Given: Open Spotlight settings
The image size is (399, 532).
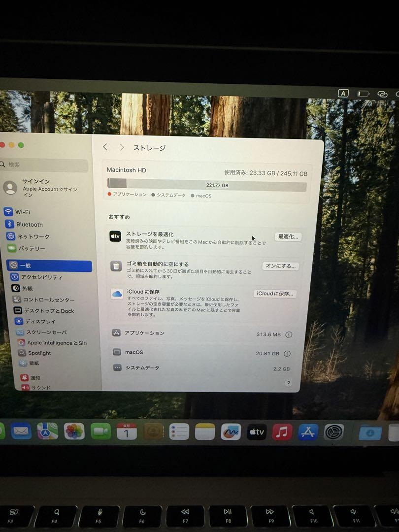Looking at the screenshot, I should 34,353.
